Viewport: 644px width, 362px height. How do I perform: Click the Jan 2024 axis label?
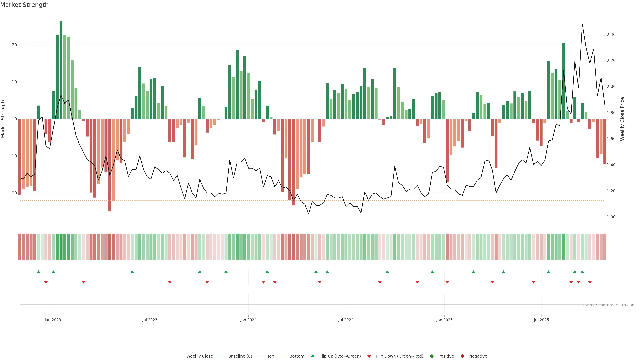coord(248,320)
